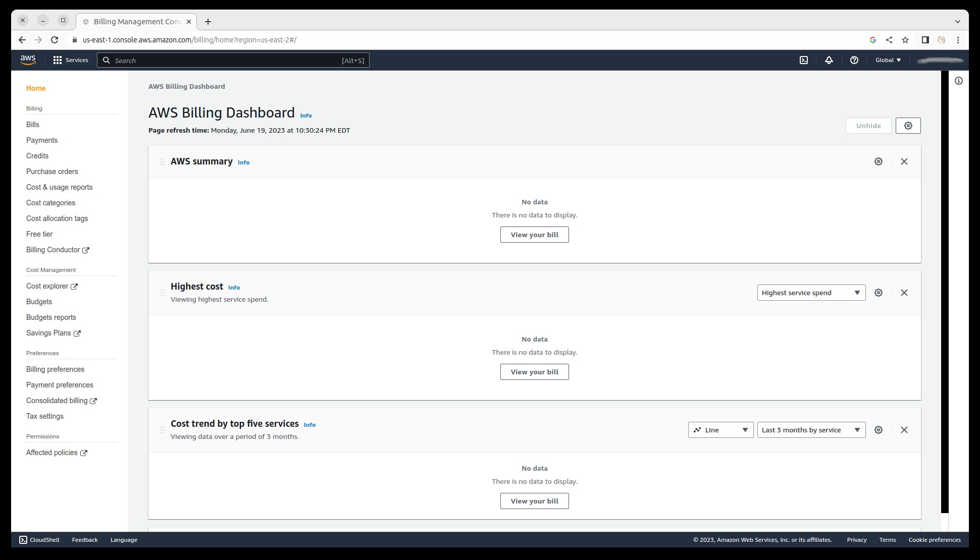Click View your bill in AWS summary
Image resolution: width=980 pixels, height=560 pixels.
pyautogui.click(x=534, y=235)
